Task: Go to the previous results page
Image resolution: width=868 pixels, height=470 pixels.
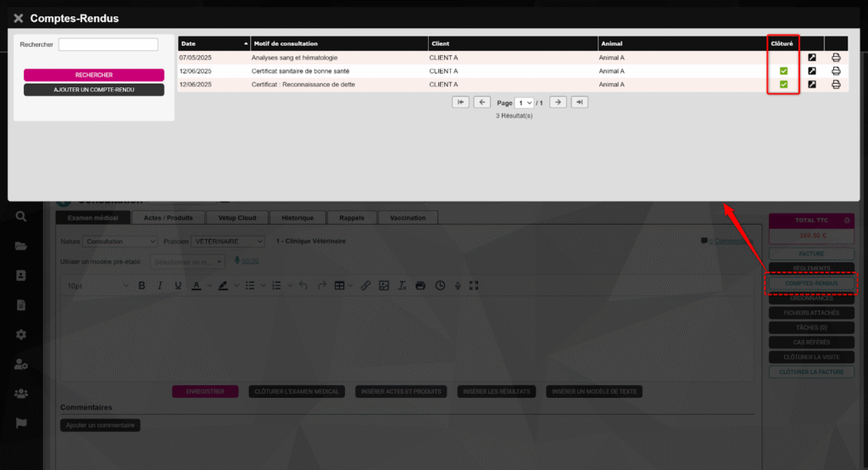Action: [x=481, y=102]
